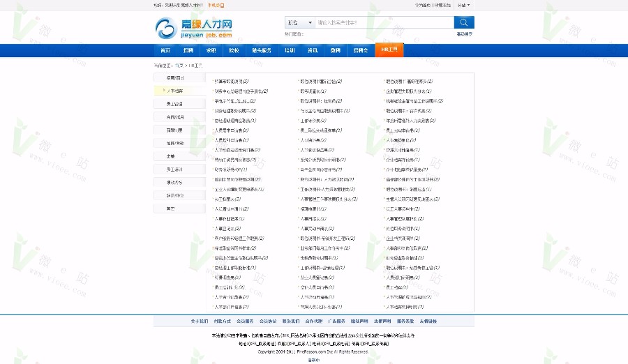Click 联系我们 in the footer

point(291,321)
